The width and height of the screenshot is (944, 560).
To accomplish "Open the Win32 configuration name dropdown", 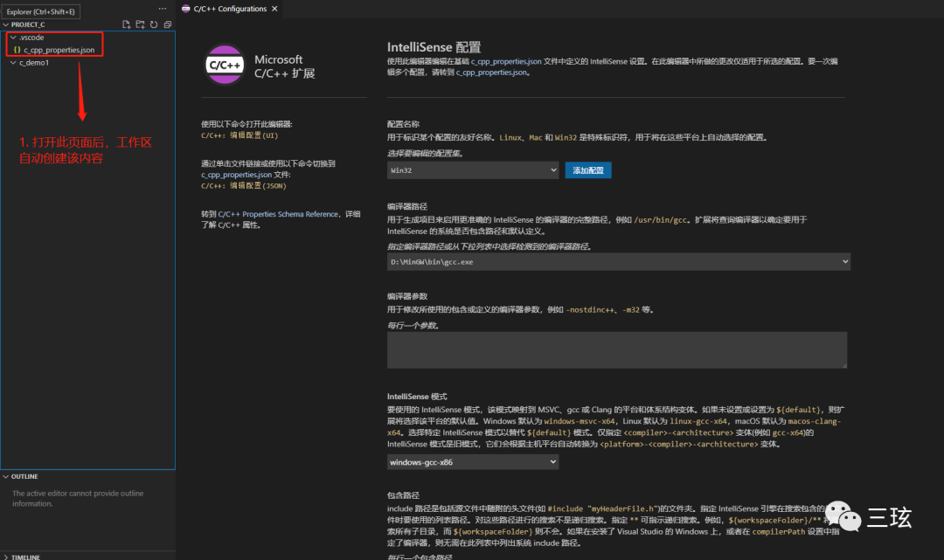I will point(473,170).
